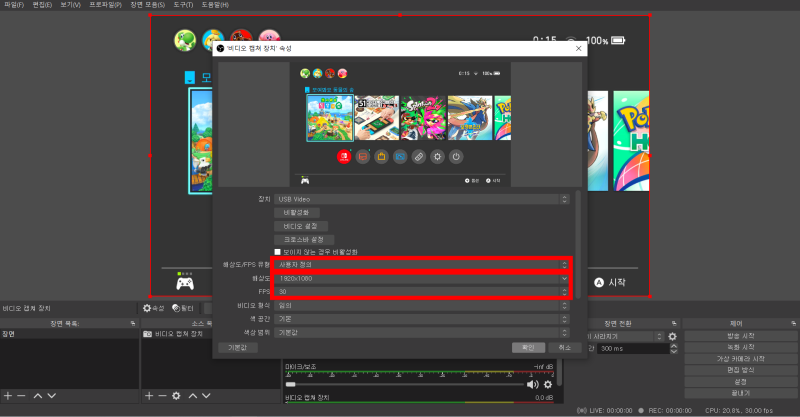Image resolution: width=800 pixels, height=417 pixels.
Task: Open the 색 공간 dropdown
Action: tap(421, 318)
